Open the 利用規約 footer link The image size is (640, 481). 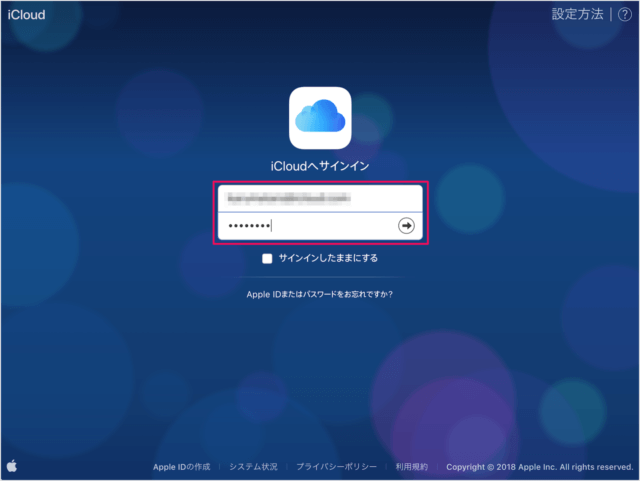[x=411, y=467]
